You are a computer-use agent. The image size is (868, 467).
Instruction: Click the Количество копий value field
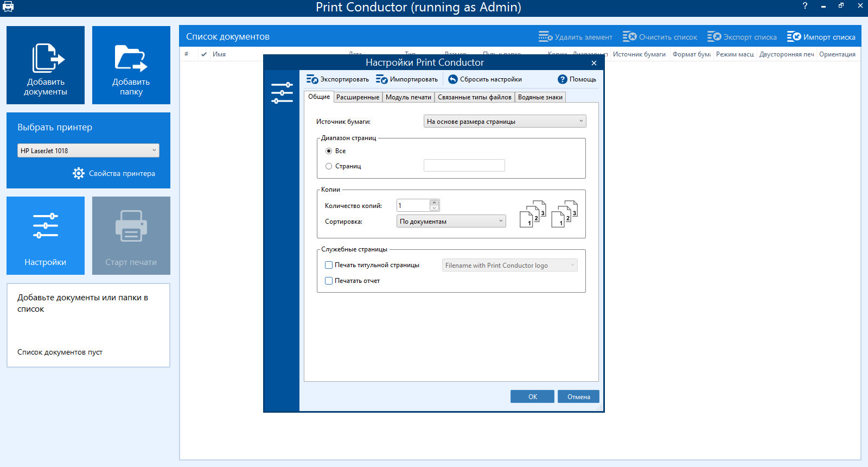click(413, 205)
